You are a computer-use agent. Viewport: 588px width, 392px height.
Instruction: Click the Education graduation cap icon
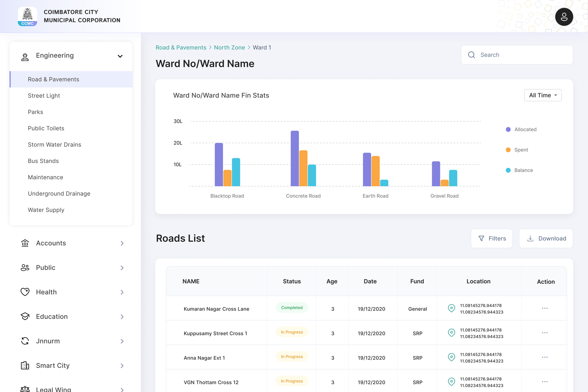(25, 316)
